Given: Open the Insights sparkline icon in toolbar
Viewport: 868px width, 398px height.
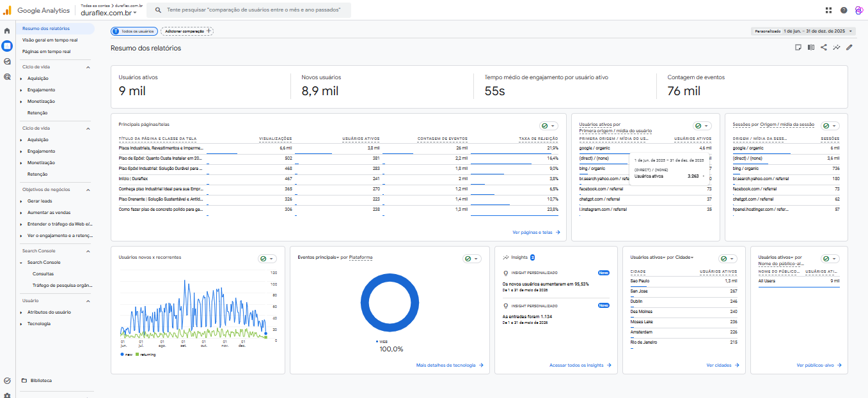Looking at the screenshot, I should (837, 47).
